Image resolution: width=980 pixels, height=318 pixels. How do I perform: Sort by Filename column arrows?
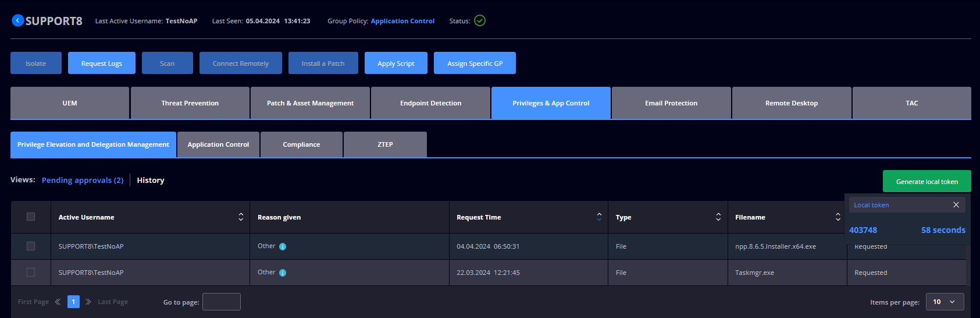(x=838, y=217)
